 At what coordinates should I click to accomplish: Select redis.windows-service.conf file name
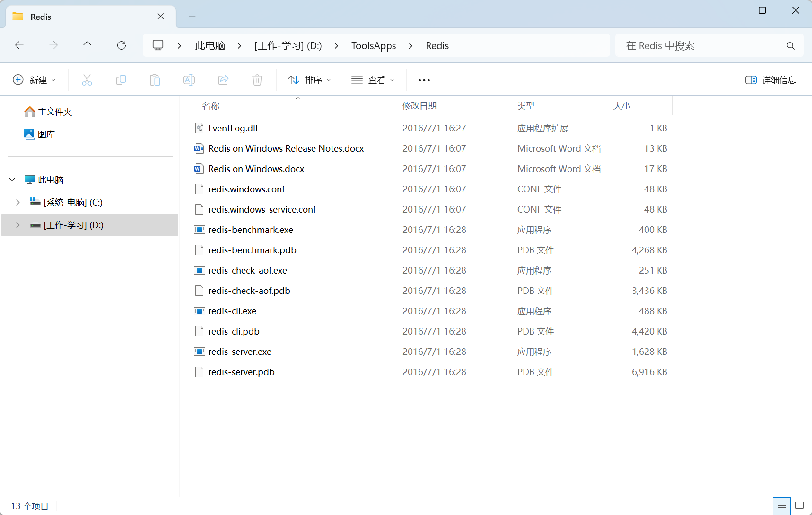(262, 209)
